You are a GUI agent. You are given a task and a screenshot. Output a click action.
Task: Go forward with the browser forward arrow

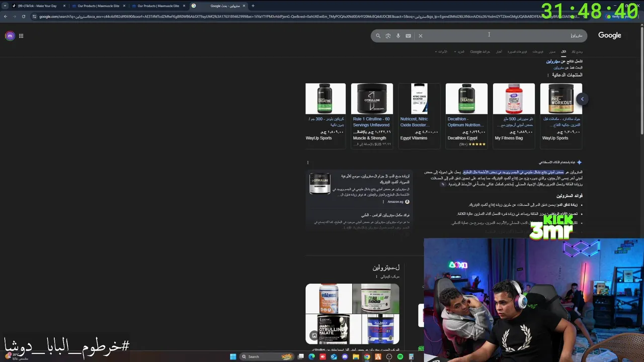[x=14, y=16]
